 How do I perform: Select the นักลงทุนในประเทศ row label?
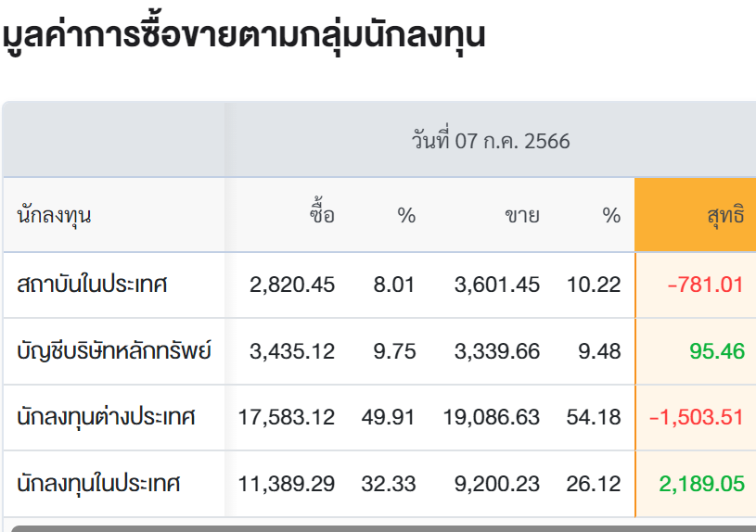tap(98, 483)
